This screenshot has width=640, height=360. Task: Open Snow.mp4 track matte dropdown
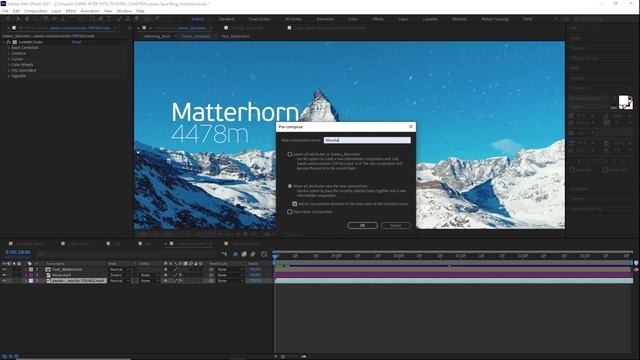(149, 275)
